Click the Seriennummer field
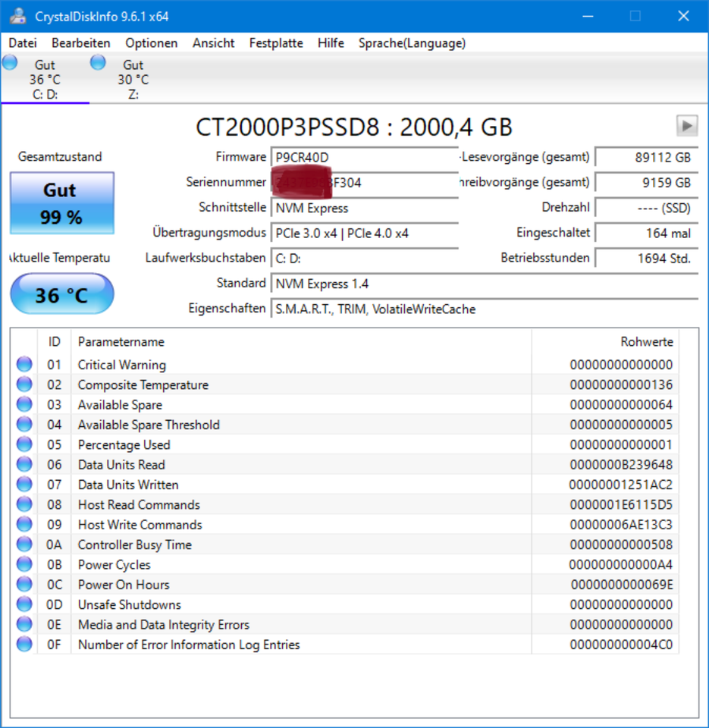 (365, 183)
